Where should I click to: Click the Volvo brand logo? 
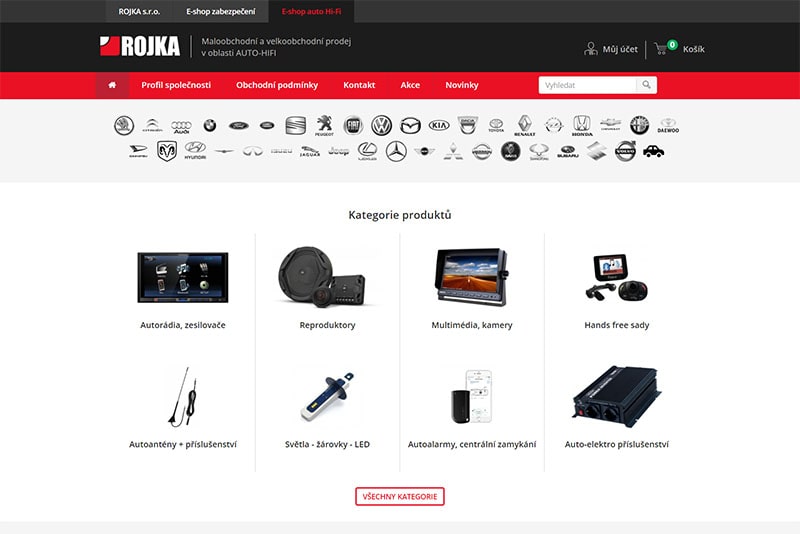click(625, 151)
